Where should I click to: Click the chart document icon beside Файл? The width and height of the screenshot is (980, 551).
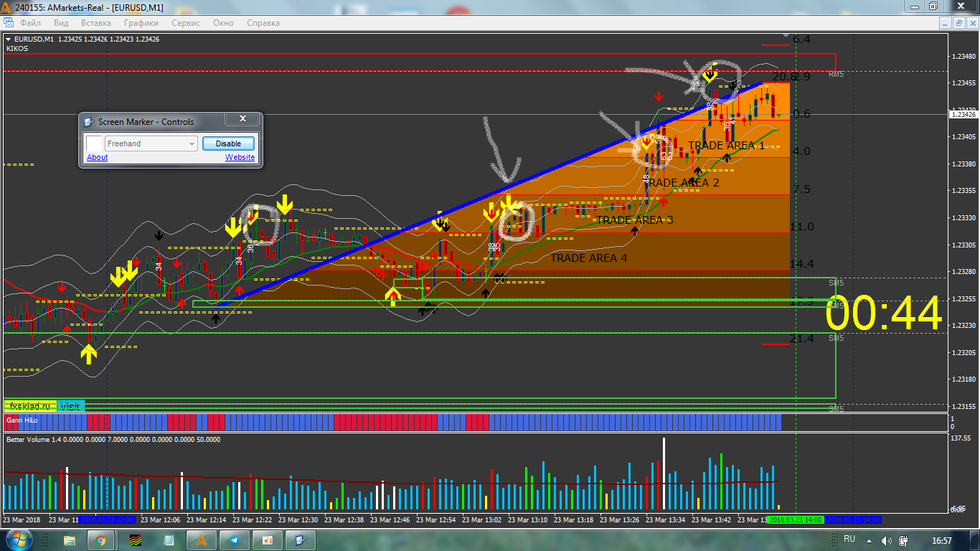[10, 23]
